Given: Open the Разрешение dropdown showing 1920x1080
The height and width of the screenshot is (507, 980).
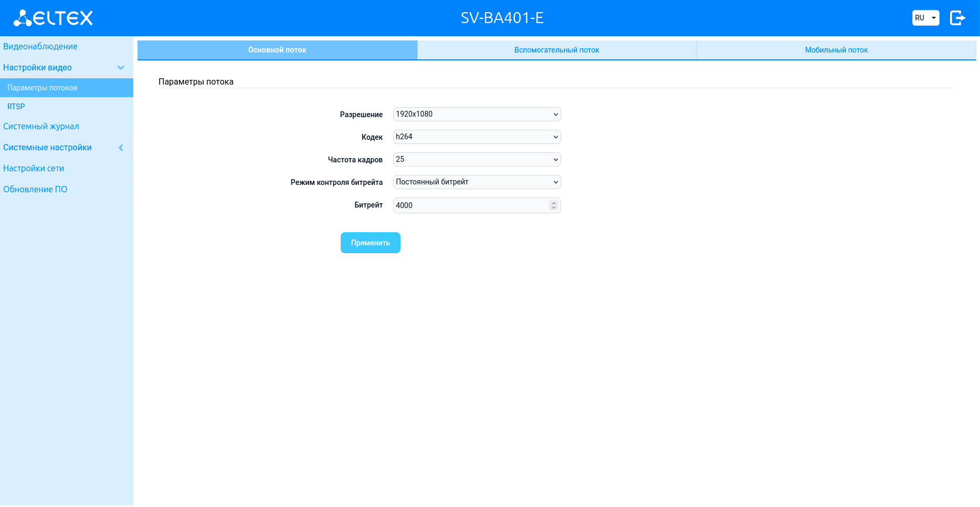Looking at the screenshot, I should [477, 114].
